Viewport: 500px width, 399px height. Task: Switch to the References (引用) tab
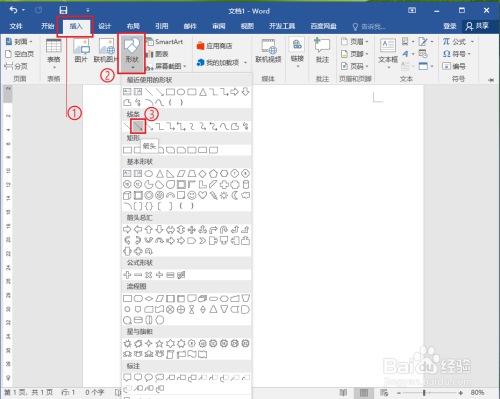click(162, 26)
